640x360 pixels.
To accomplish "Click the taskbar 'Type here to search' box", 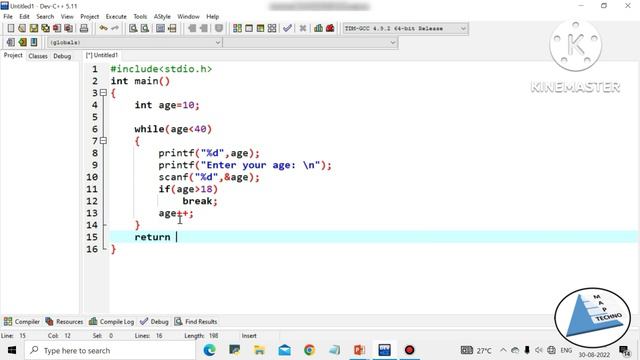I will click(x=110, y=350).
